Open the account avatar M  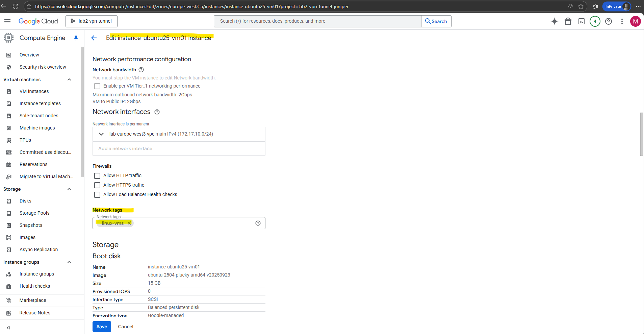click(636, 21)
